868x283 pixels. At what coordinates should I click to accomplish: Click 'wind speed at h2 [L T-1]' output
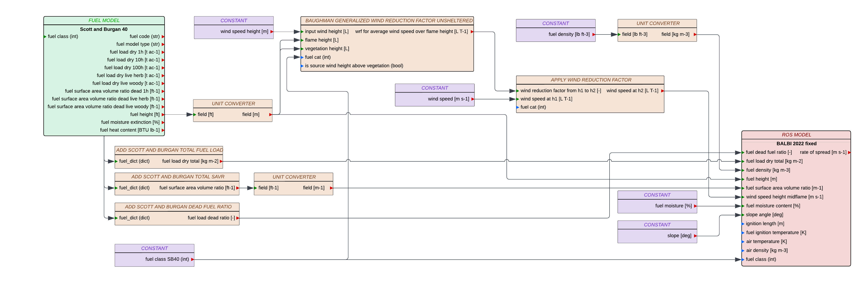tap(632, 91)
